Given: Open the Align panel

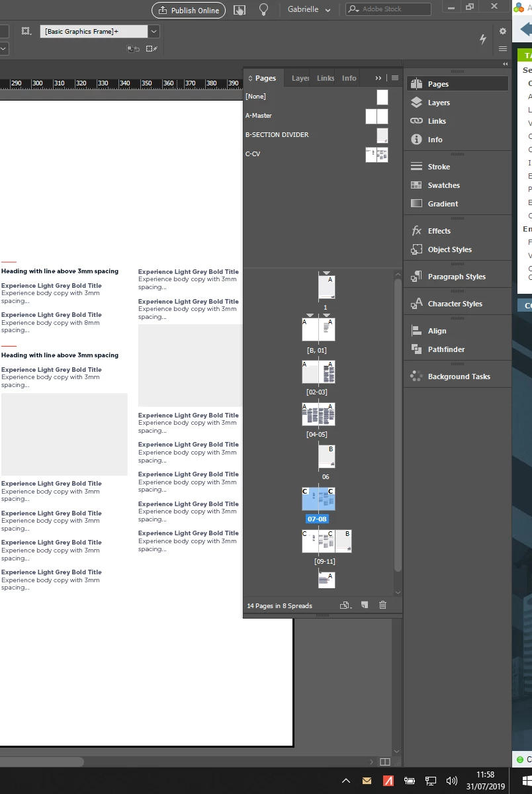Looking at the screenshot, I should point(458,331).
